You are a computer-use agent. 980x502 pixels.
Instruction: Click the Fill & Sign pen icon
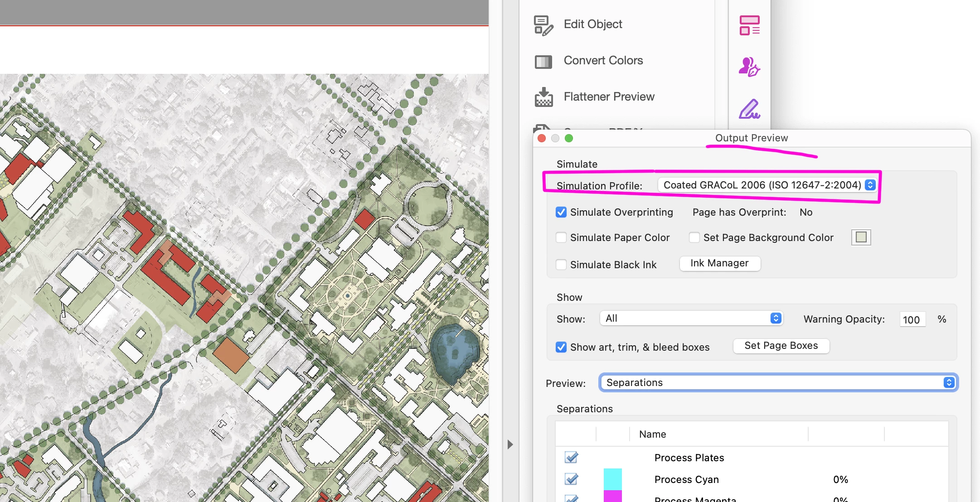tap(749, 109)
